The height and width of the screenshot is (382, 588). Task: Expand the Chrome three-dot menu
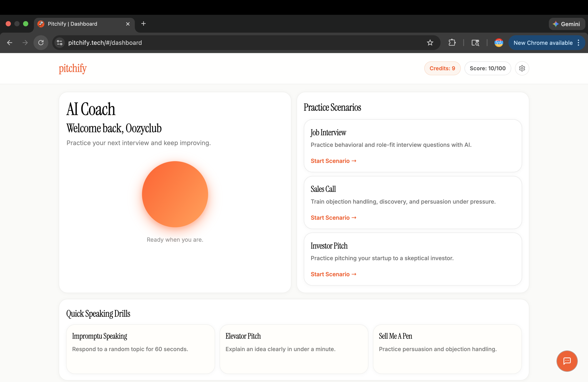click(x=578, y=43)
